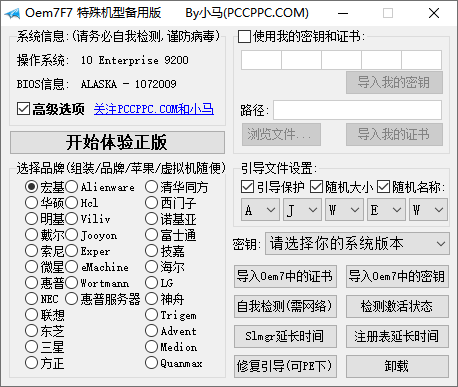The image size is (458, 387).
Task: Click 注册表延长时间 button
Action: [x=397, y=336]
